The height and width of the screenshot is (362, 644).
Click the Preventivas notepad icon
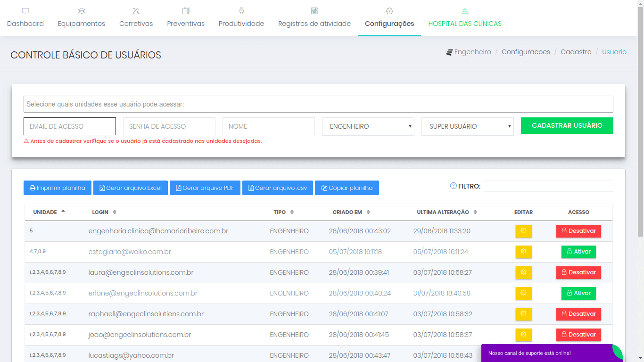pyautogui.click(x=186, y=11)
